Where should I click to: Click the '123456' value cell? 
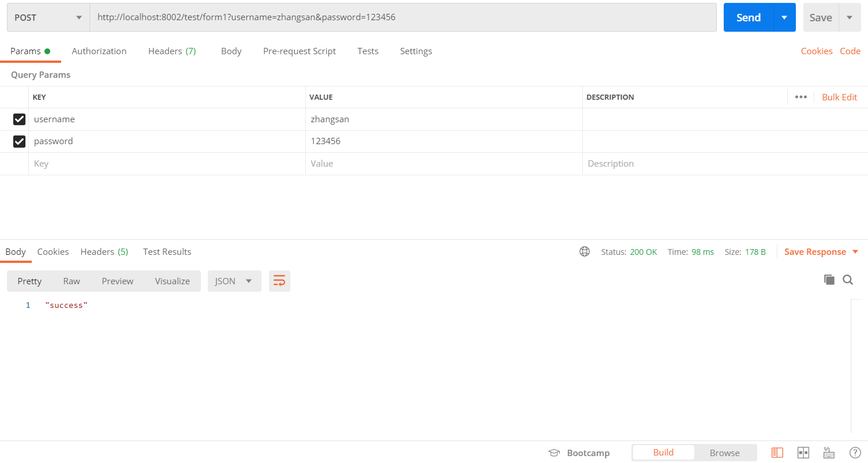(444, 141)
